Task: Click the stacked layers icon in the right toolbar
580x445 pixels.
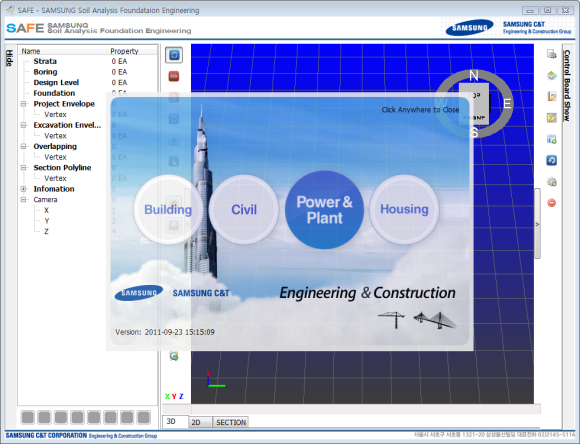Action: coord(552,75)
